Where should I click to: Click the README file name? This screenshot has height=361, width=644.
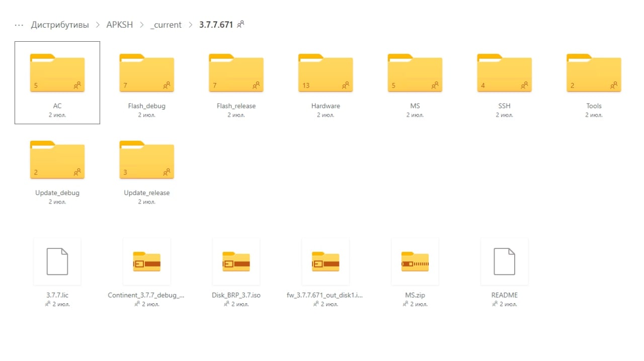tap(504, 295)
